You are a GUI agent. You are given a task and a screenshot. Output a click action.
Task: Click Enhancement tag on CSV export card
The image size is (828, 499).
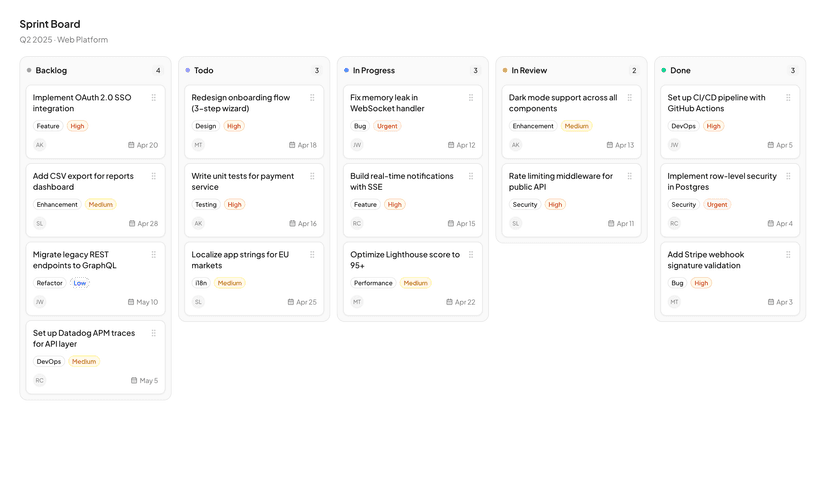click(57, 204)
